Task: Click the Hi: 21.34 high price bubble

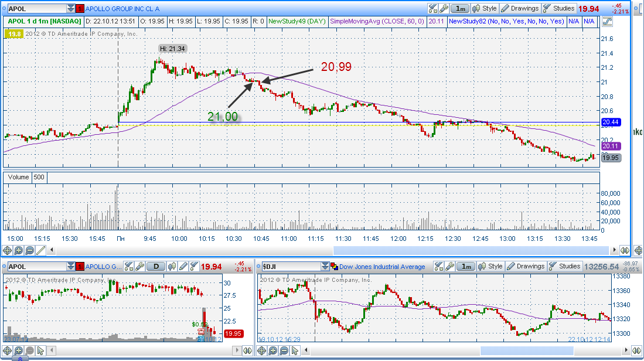Action: (x=172, y=49)
